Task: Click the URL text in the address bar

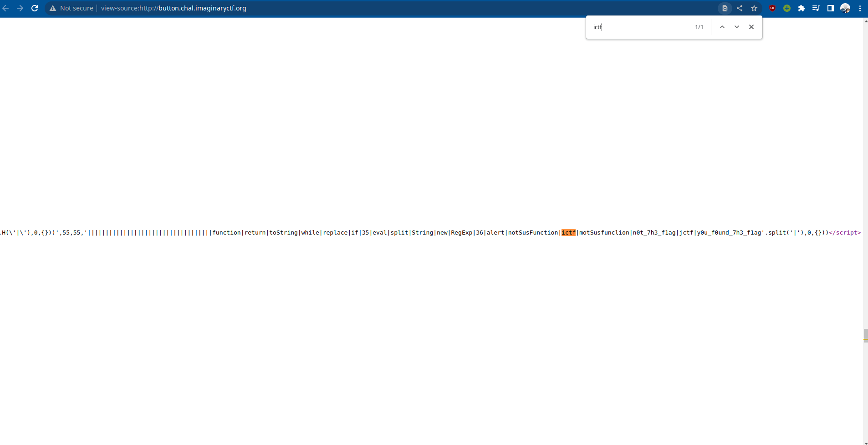Action: point(174,8)
